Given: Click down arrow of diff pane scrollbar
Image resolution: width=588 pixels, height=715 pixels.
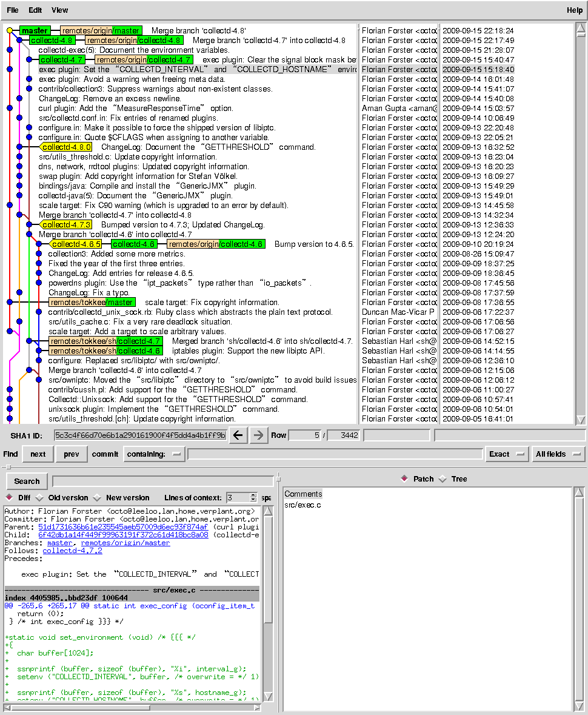Looking at the screenshot, I should [269, 696].
